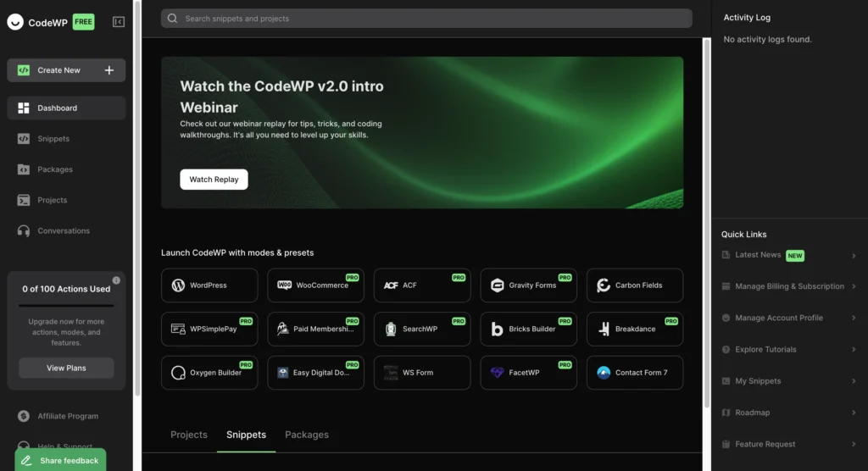868x471 pixels.
Task: Expand My Snippets chevron in Quick Links
Action: pyautogui.click(x=854, y=381)
